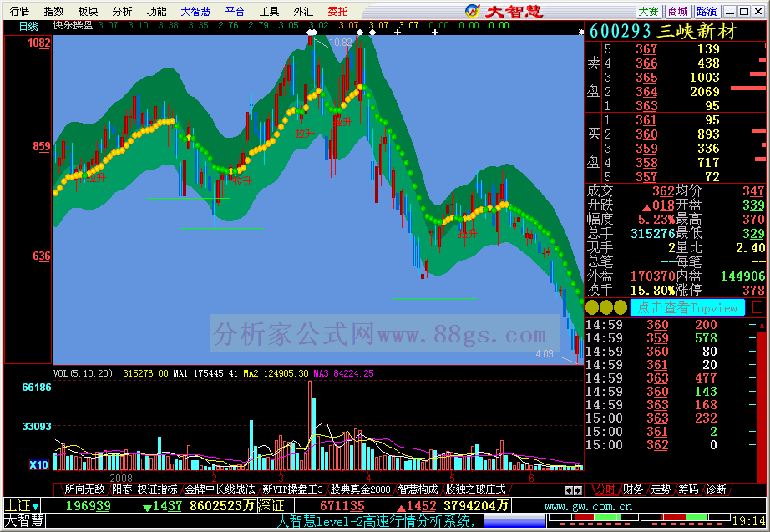The width and height of the screenshot is (770, 532).
Task: Select the 智慧构成 indicator tab
Action: coord(418,489)
